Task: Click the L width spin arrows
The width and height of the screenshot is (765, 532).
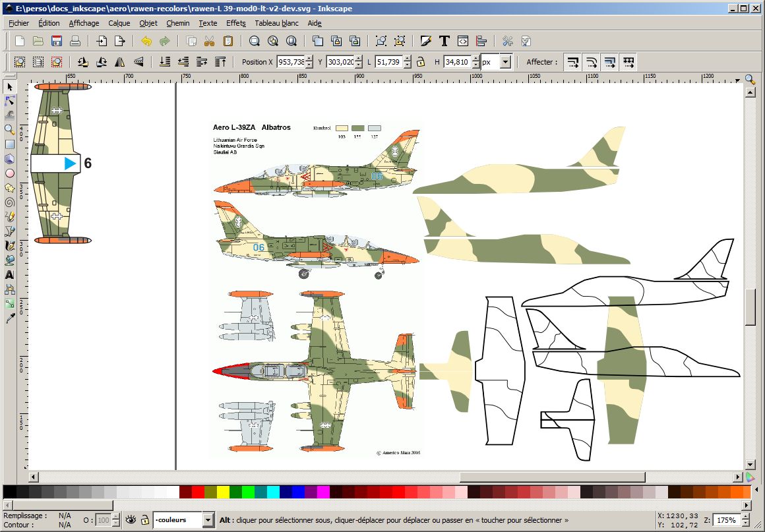Action: (x=408, y=62)
